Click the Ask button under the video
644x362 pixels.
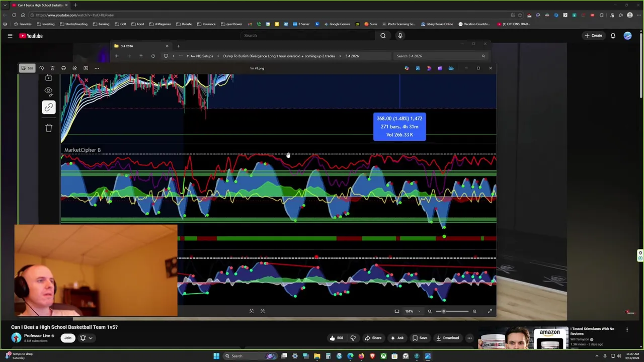tap(397, 338)
